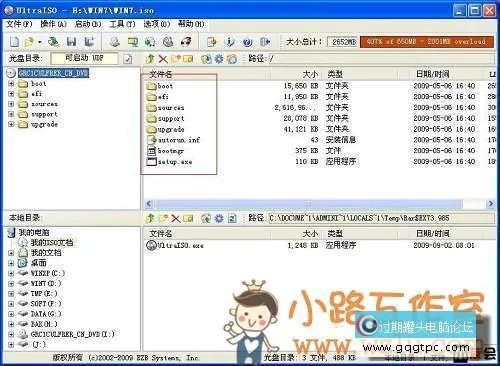Click the Open CD/DVD toolbar icon
Viewport: 500px width, 366px height.
click(x=53, y=42)
